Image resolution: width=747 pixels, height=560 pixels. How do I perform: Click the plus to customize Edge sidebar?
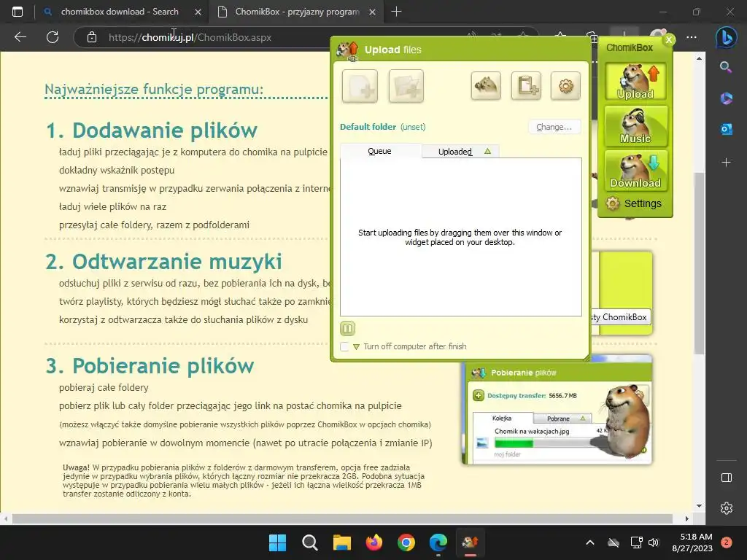click(726, 163)
